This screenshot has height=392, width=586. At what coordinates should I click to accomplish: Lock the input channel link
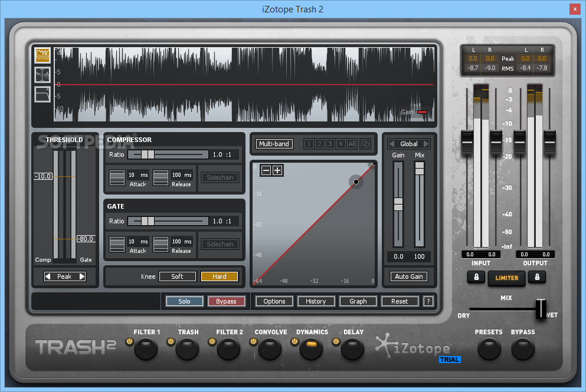(476, 277)
